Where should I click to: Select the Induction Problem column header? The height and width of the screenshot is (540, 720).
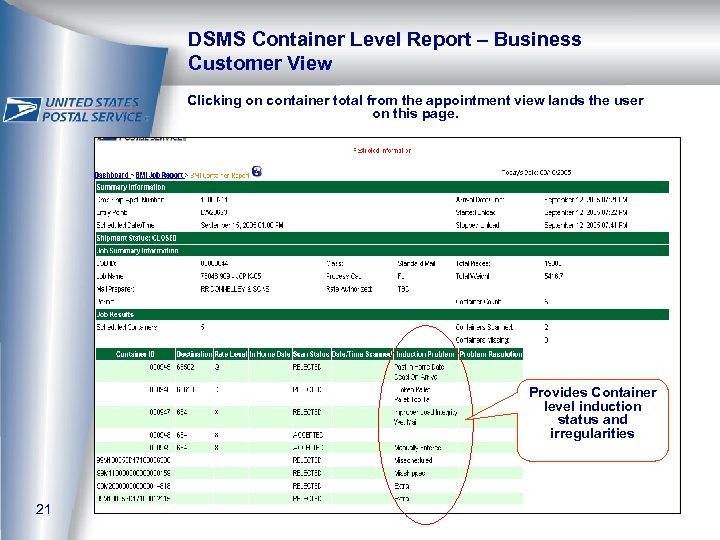click(x=426, y=354)
